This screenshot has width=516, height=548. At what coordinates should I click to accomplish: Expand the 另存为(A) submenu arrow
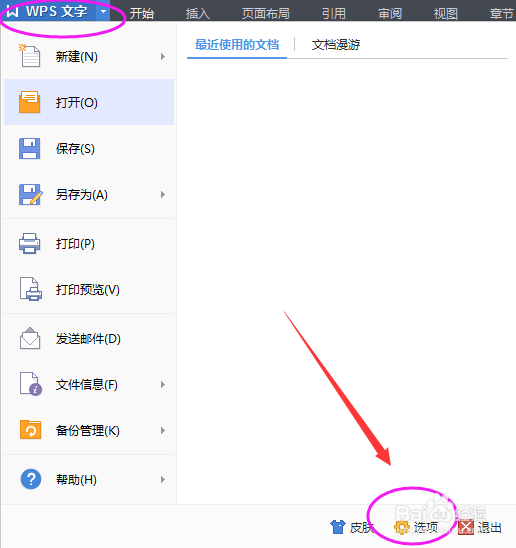coord(163,195)
